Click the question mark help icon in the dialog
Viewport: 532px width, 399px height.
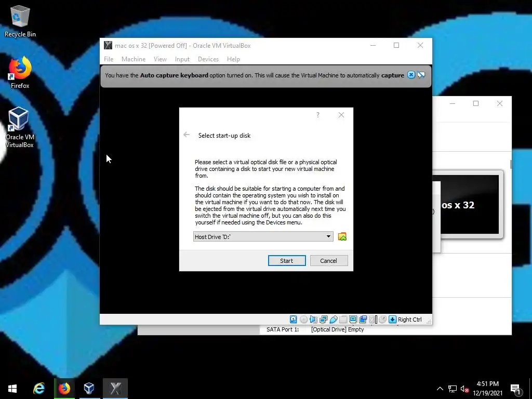point(318,115)
